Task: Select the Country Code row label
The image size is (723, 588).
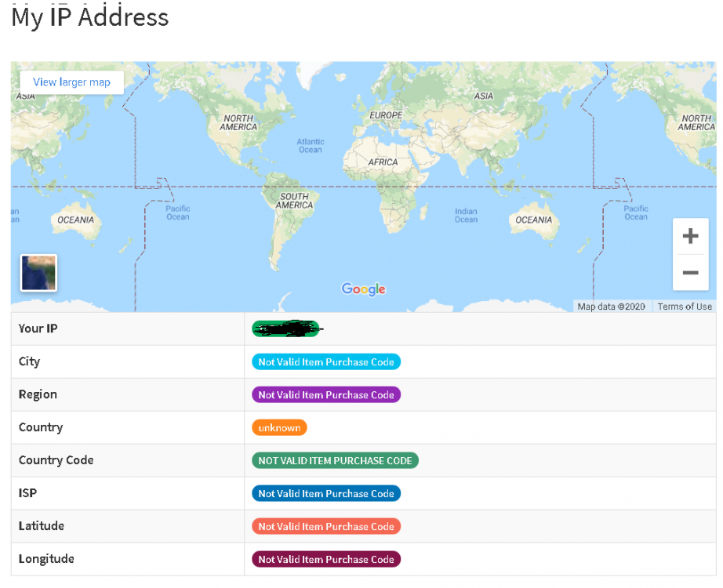Action: [56, 460]
